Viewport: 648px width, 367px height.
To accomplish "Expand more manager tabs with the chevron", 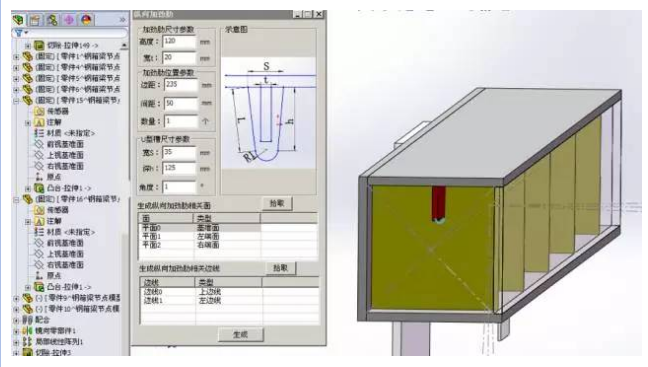I will pyautogui.click(x=122, y=19).
